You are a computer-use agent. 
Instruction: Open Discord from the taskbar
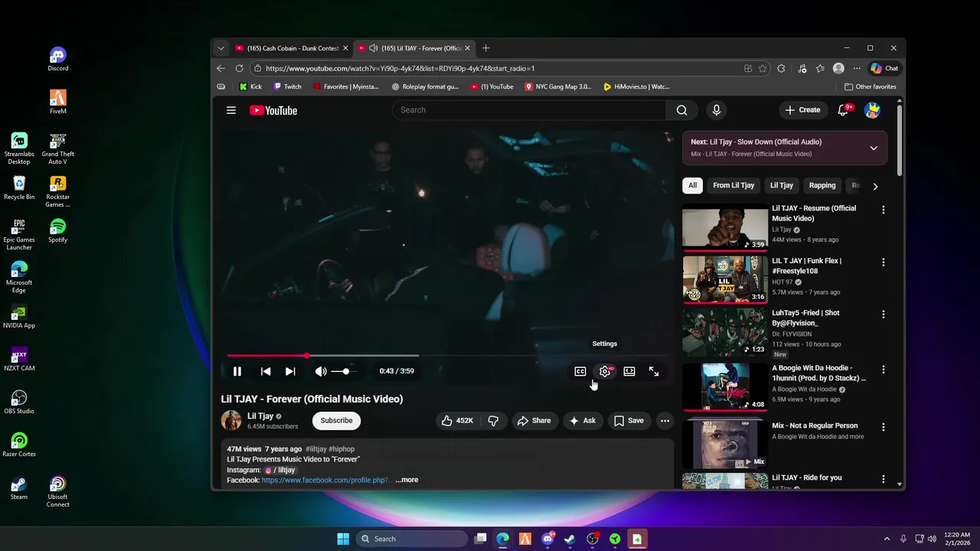point(547,539)
